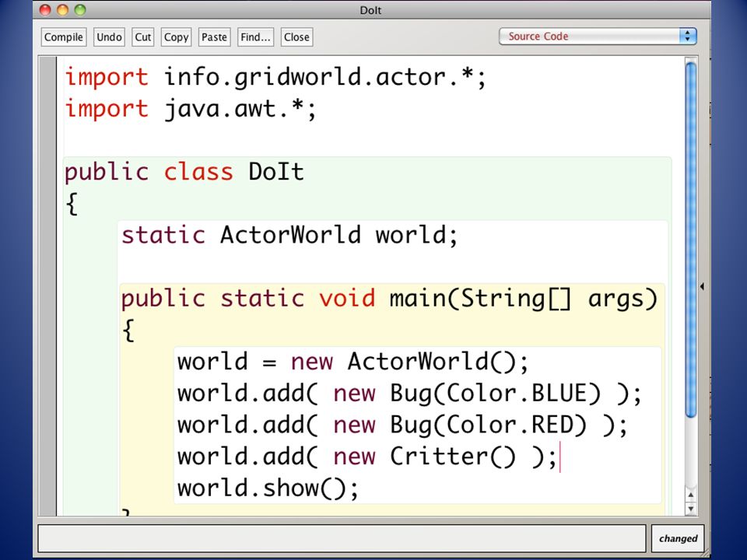Cut the selected code
The width and height of the screenshot is (747, 560).
point(143,37)
